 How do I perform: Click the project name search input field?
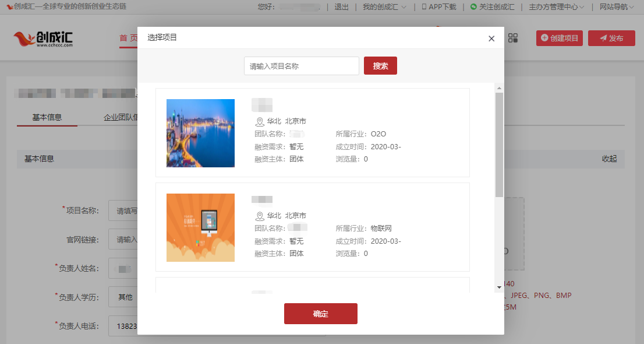point(301,66)
